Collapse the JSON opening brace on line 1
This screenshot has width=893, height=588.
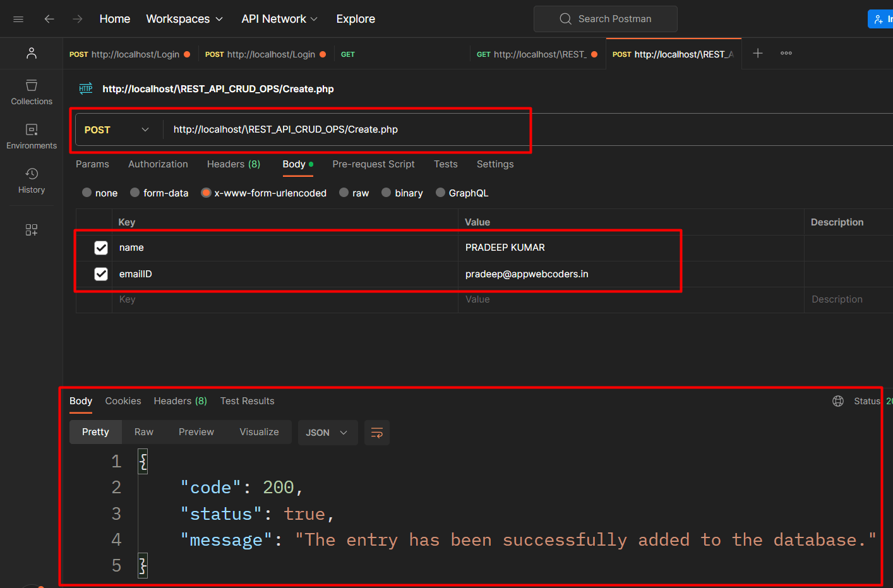tap(143, 462)
